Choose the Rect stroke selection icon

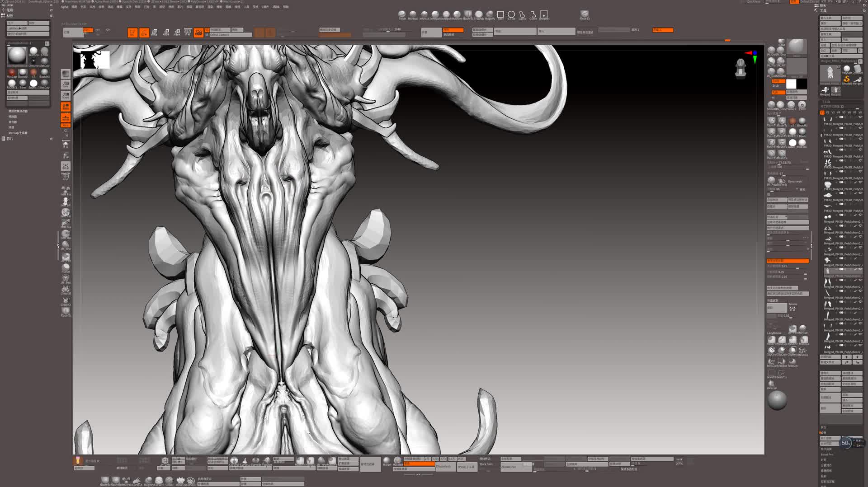500,14
